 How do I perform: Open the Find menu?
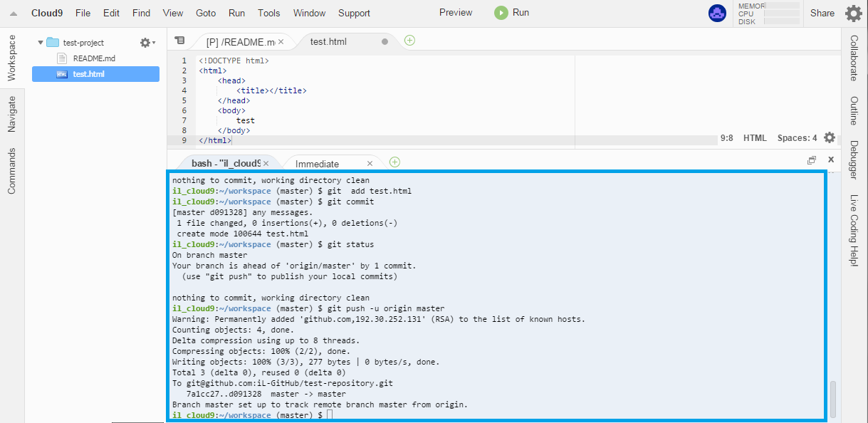point(142,13)
